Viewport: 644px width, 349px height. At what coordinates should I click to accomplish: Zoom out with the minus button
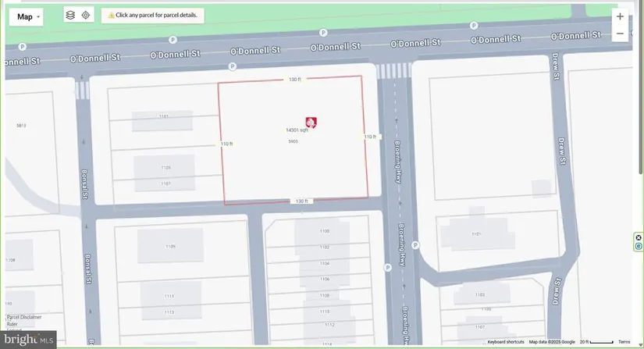pos(620,34)
